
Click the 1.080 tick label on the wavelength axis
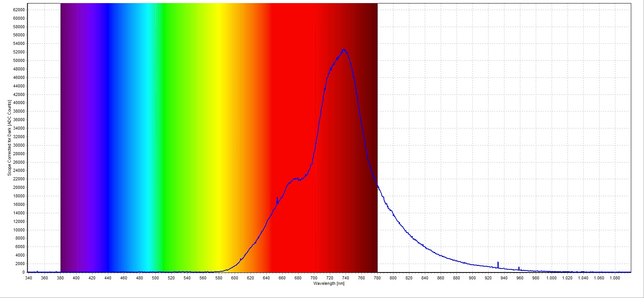(x=615, y=278)
